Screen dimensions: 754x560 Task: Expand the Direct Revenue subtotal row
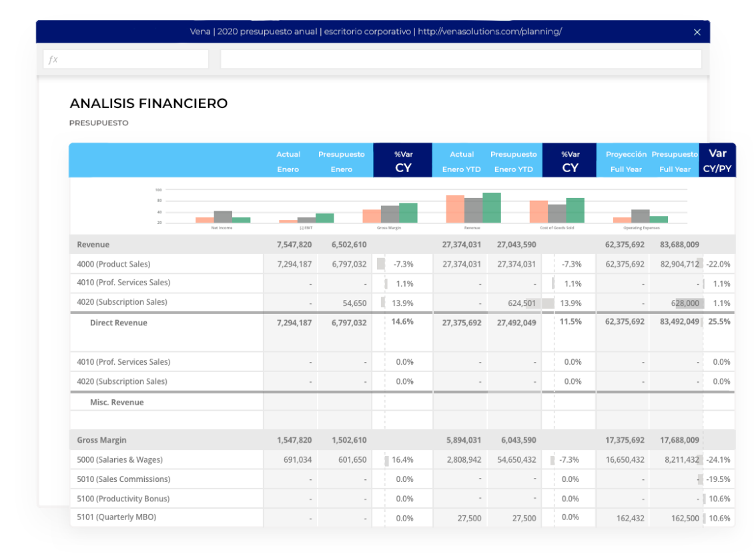click(x=118, y=323)
